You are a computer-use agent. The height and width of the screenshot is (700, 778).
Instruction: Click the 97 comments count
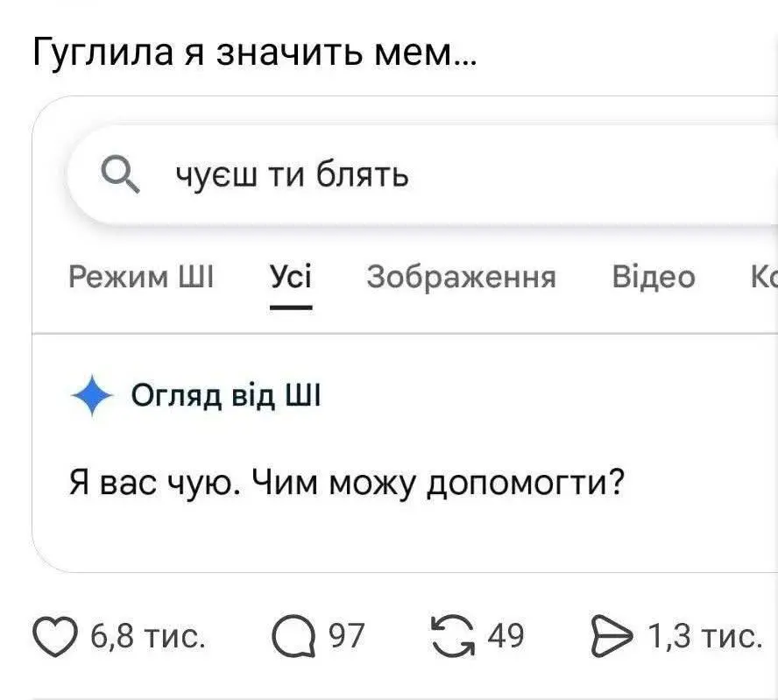tap(345, 636)
